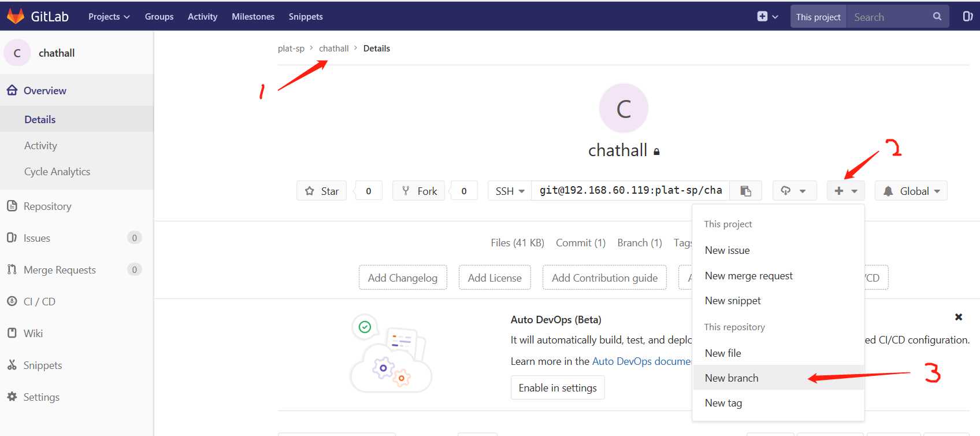The height and width of the screenshot is (436, 980).
Task: Open the plus create dropdown button
Action: coord(846,191)
